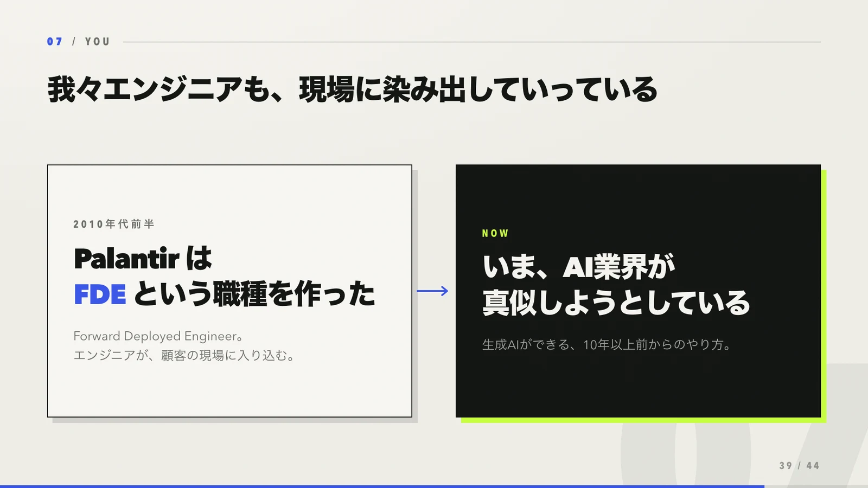Screen dimensions: 868x488
Task: Click the blue progress bar at the bottom
Action: click(x=382, y=486)
